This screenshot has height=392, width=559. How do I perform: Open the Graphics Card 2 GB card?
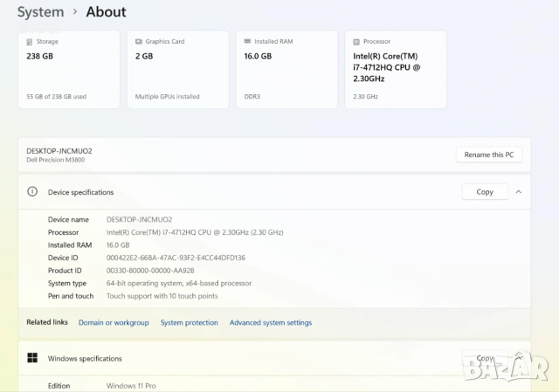178,70
